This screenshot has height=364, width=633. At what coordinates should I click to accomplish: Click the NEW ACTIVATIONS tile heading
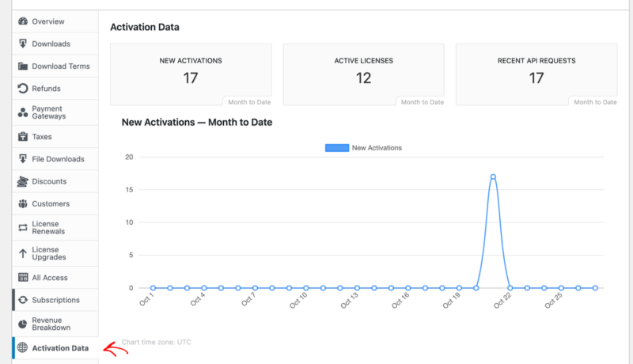point(191,60)
